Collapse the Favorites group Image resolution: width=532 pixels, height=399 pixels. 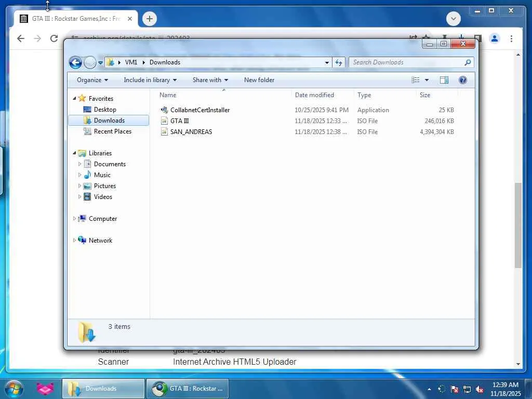pos(74,98)
